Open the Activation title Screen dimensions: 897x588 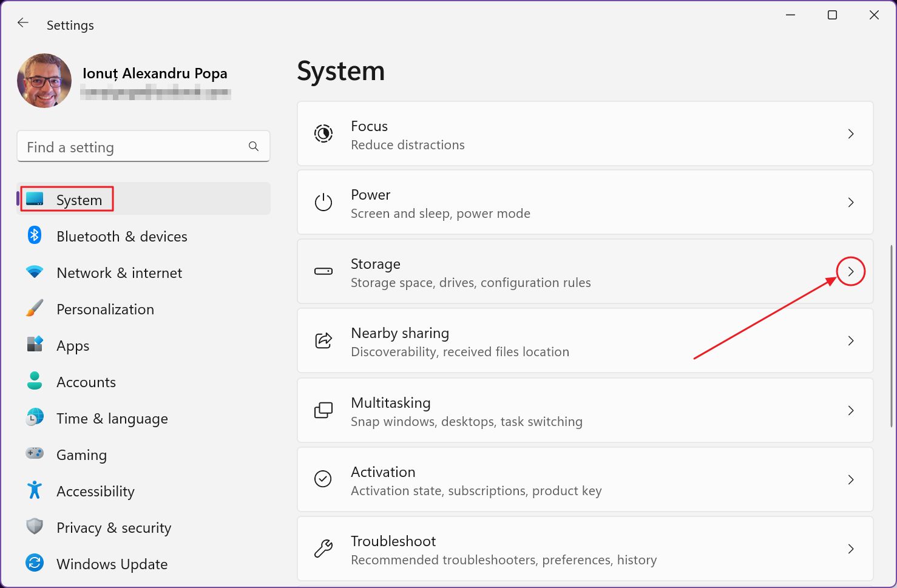tap(383, 471)
